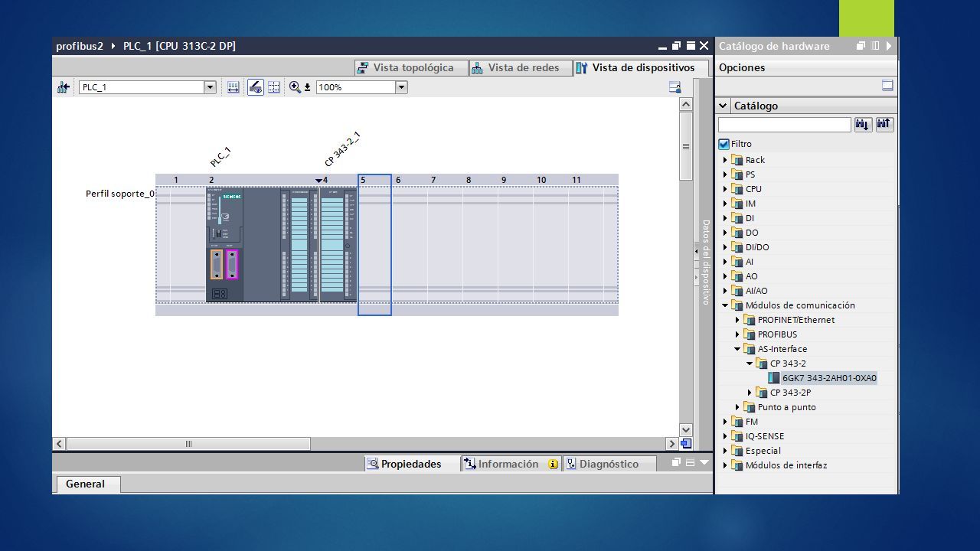
Task: Select the Vista de dispositivos tab
Action: pyautogui.click(x=642, y=67)
